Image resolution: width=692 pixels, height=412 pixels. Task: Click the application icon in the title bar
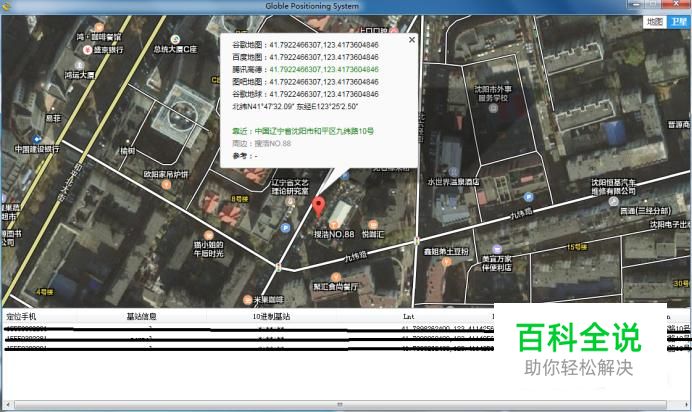[6, 6]
